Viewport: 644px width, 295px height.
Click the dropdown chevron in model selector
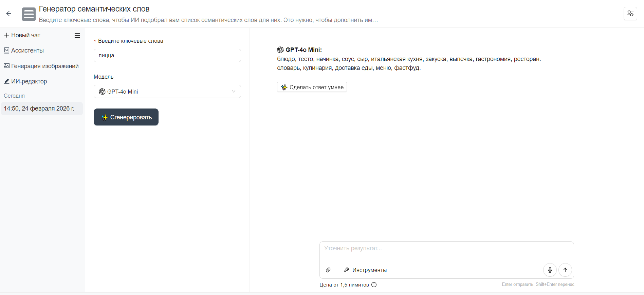(x=234, y=92)
